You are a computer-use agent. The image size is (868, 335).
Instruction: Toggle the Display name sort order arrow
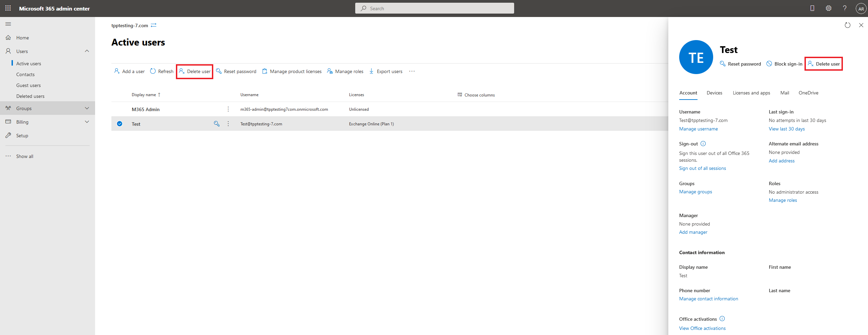159,94
